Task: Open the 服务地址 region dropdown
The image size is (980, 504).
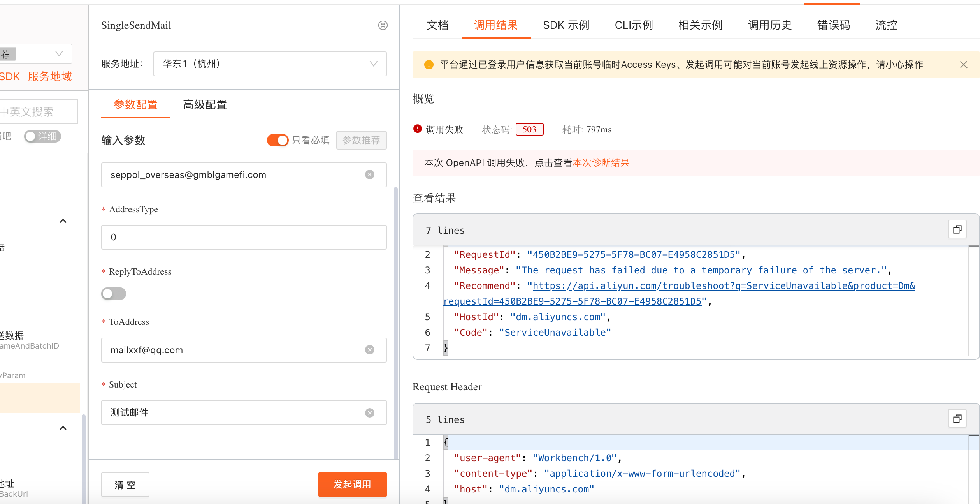Action: (x=270, y=64)
